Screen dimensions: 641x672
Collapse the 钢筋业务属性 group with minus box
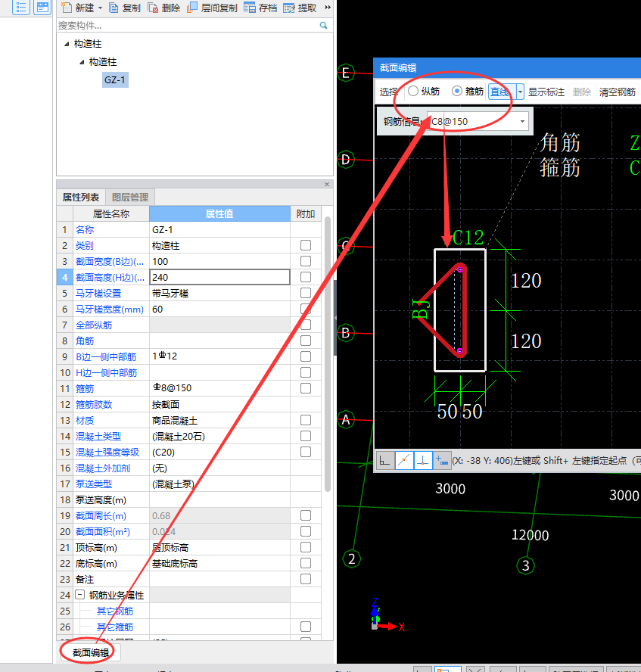79,595
